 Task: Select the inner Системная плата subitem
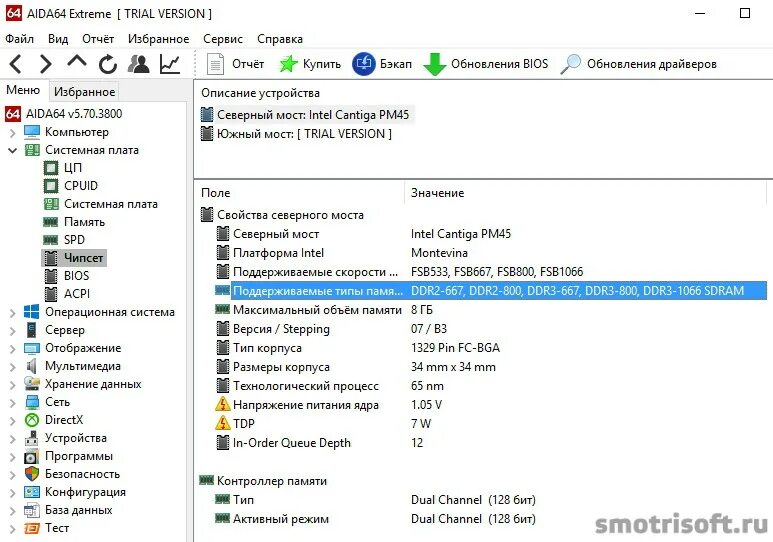point(101,204)
